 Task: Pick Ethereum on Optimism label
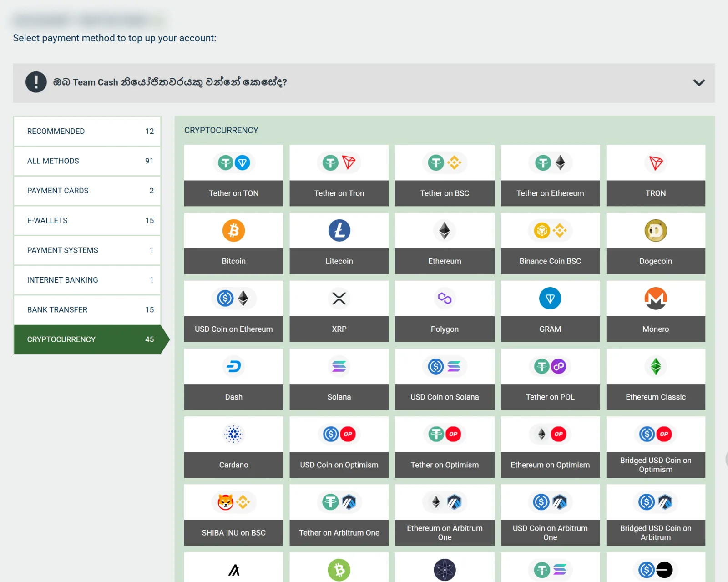[550, 465]
